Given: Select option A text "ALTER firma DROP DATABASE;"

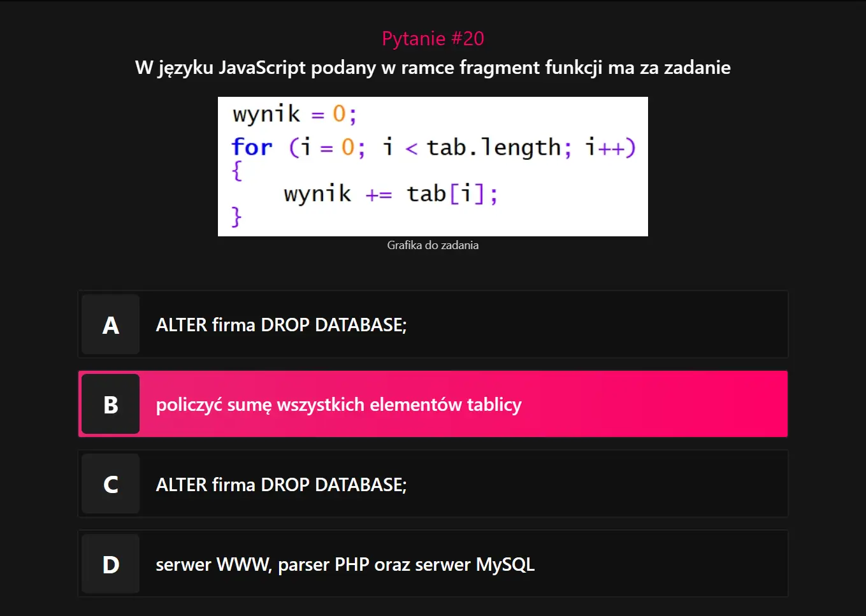Looking at the screenshot, I should click(281, 325).
